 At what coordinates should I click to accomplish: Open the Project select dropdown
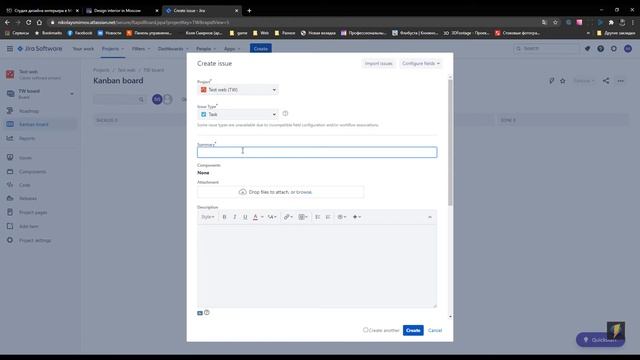238,90
